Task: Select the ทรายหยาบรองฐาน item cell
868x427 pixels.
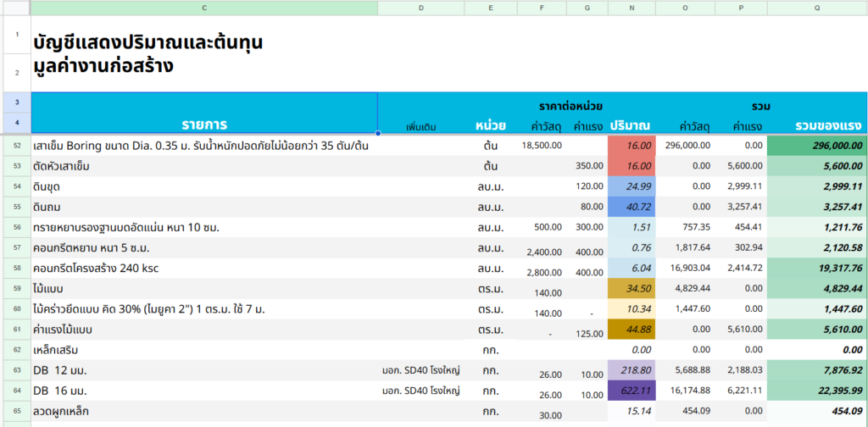Action: [x=204, y=227]
